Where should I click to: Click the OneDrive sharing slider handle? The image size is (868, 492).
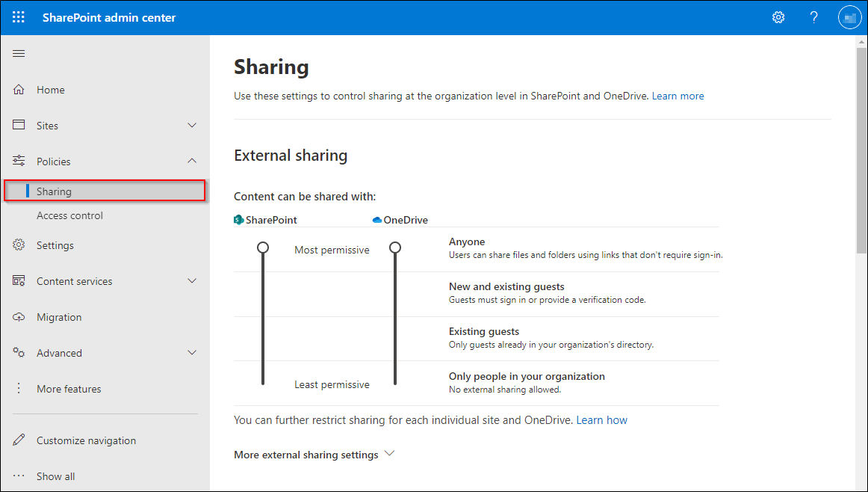click(x=395, y=247)
